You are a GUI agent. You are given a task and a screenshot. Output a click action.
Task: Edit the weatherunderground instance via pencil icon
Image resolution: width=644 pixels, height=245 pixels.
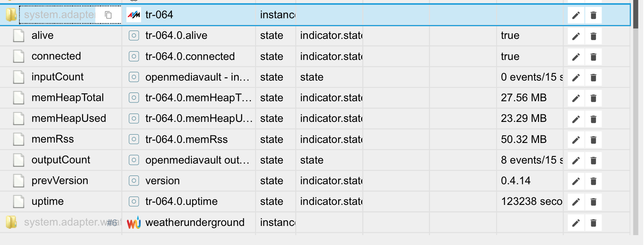click(576, 223)
